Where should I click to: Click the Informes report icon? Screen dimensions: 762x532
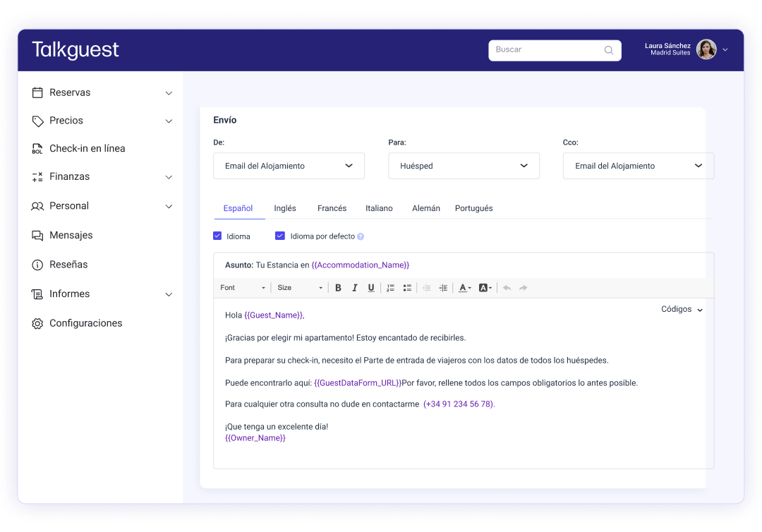(37, 294)
